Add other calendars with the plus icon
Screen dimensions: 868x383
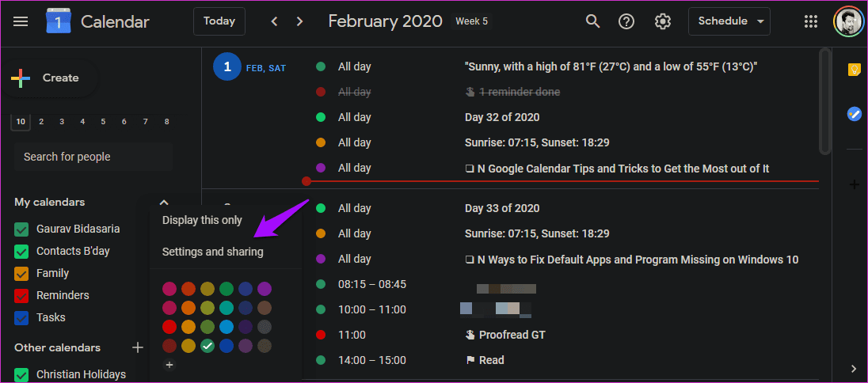tap(138, 347)
